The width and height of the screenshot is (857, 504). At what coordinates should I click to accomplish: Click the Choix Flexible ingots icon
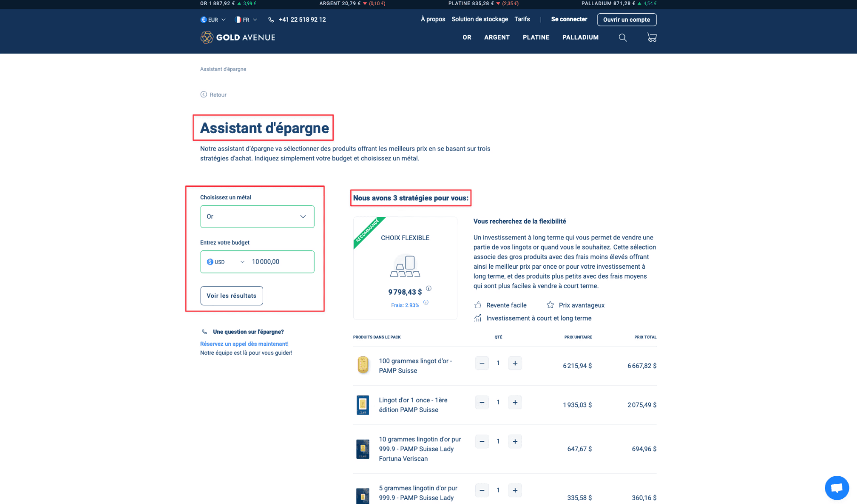click(x=405, y=266)
